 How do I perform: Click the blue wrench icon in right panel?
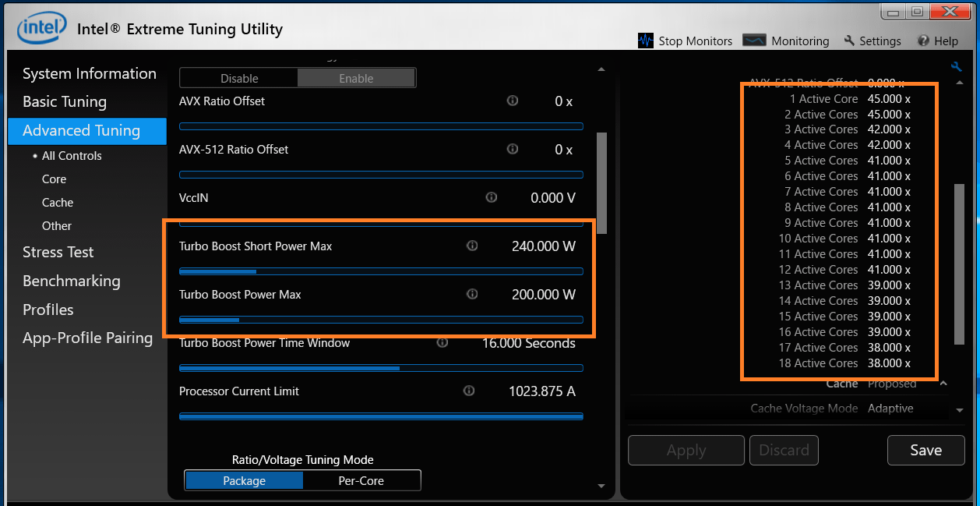tap(956, 67)
